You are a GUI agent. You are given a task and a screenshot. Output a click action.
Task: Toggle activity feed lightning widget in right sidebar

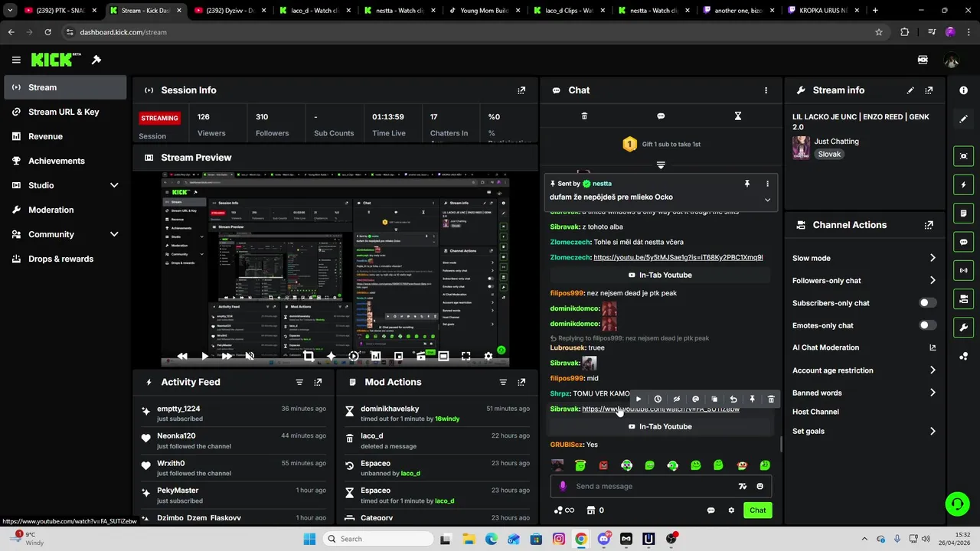(x=963, y=184)
